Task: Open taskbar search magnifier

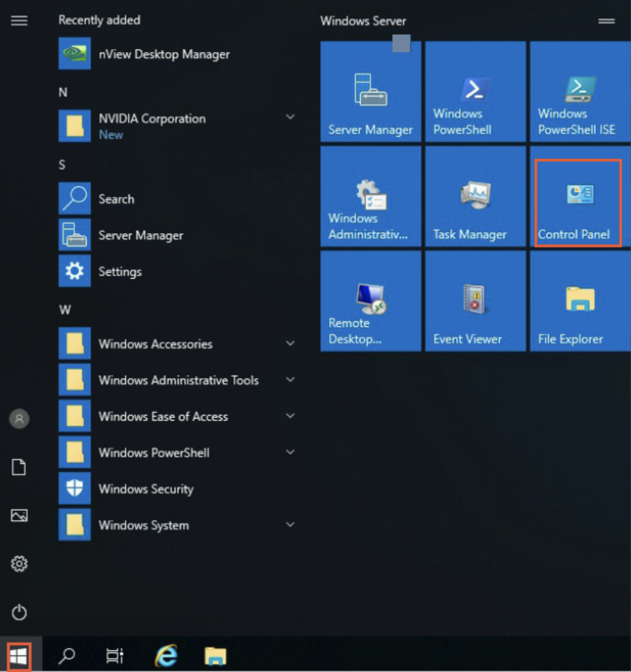Action: (x=67, y=656)
